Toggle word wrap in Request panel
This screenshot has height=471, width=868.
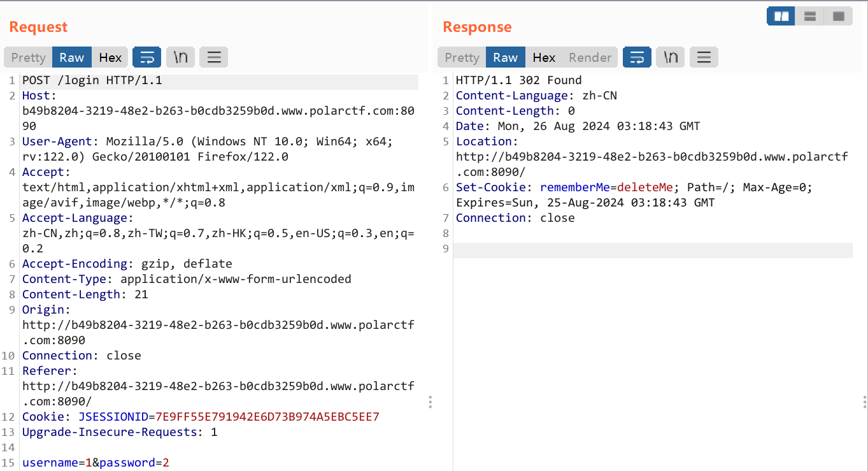[146, 57]
